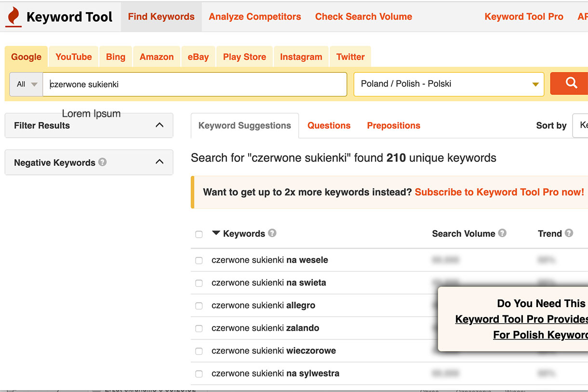Select the Google tab
Screen dimensions: 588x392
click(26, 56)
